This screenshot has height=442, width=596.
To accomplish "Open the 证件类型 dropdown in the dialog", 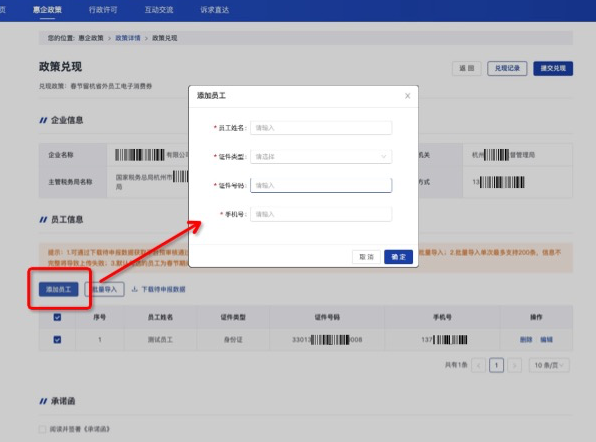I will tap(321, 157).
